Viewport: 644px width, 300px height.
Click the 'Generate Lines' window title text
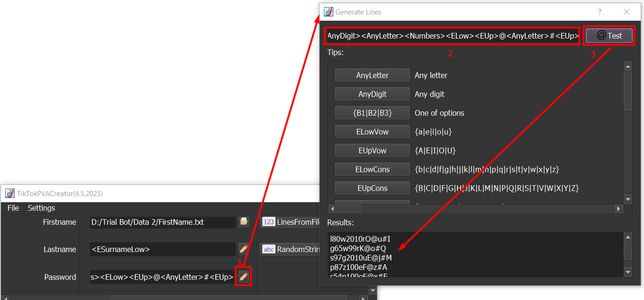[x=359, y=12]
